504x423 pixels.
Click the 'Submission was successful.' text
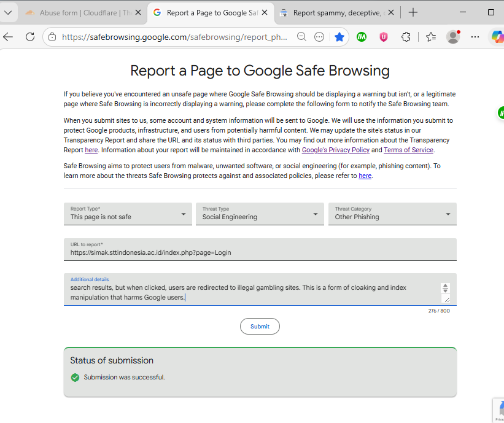(125, 378)
